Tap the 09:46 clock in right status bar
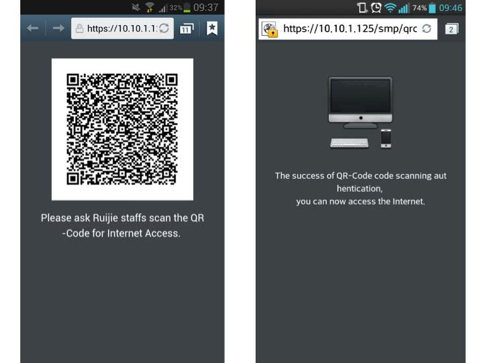Viewport: 483px width, 363px height. tap(450, 8)
